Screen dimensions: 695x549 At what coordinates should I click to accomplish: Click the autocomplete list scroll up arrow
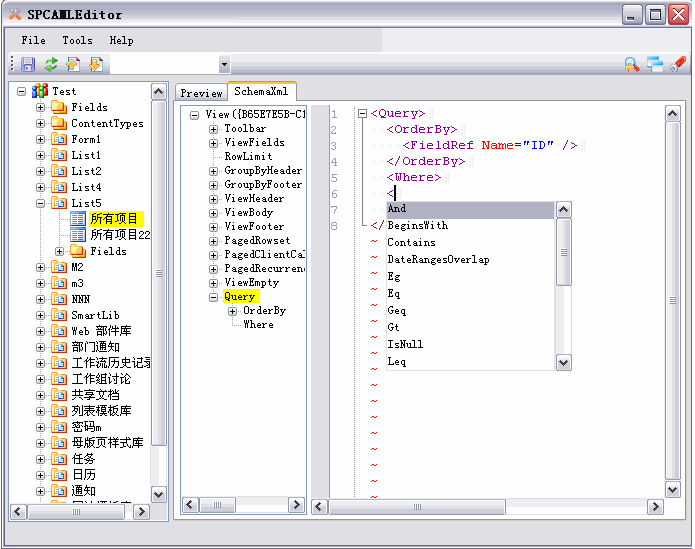[563, 209]
